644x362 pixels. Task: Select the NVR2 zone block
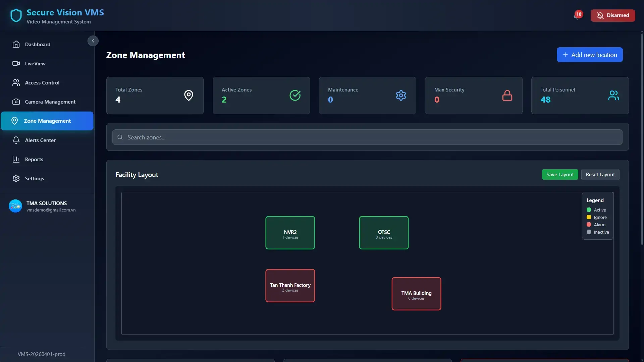click(x=290, y=233)
